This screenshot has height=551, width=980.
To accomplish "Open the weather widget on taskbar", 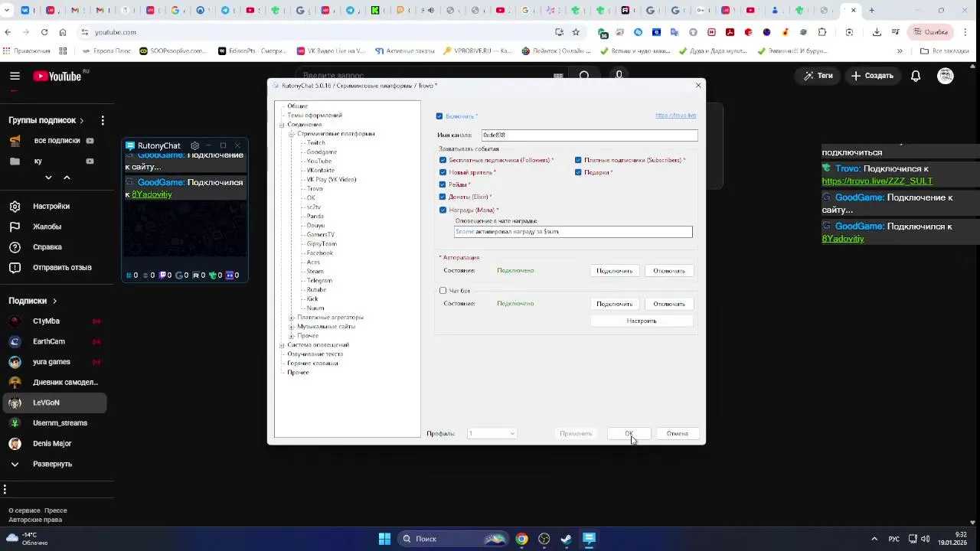I will (x=28, y=539).
